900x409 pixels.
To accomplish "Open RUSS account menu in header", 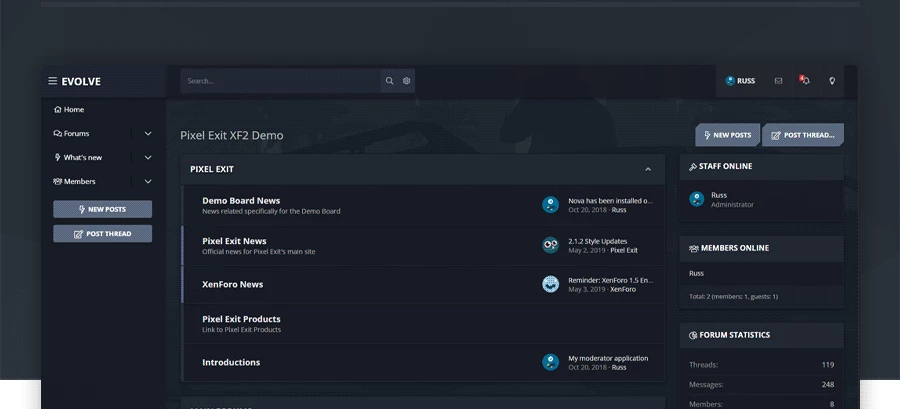I will click(740, 81).
